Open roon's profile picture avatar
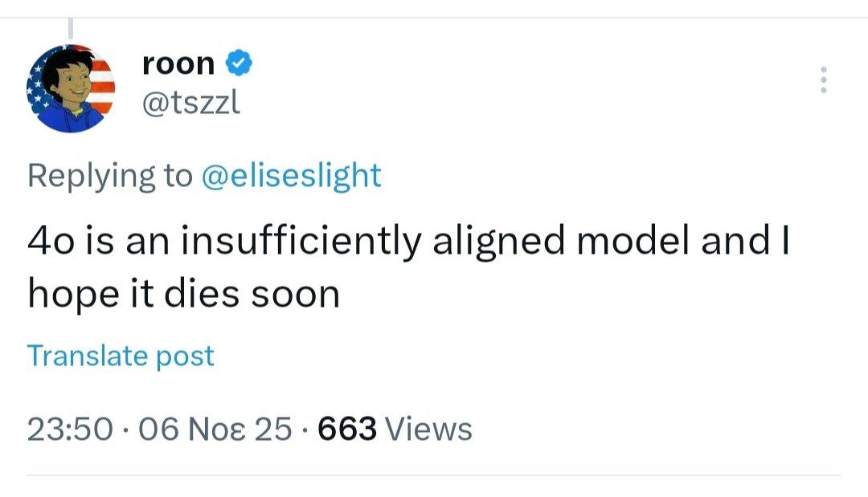Screen dimensions: 868x497 tap(71, 88)
